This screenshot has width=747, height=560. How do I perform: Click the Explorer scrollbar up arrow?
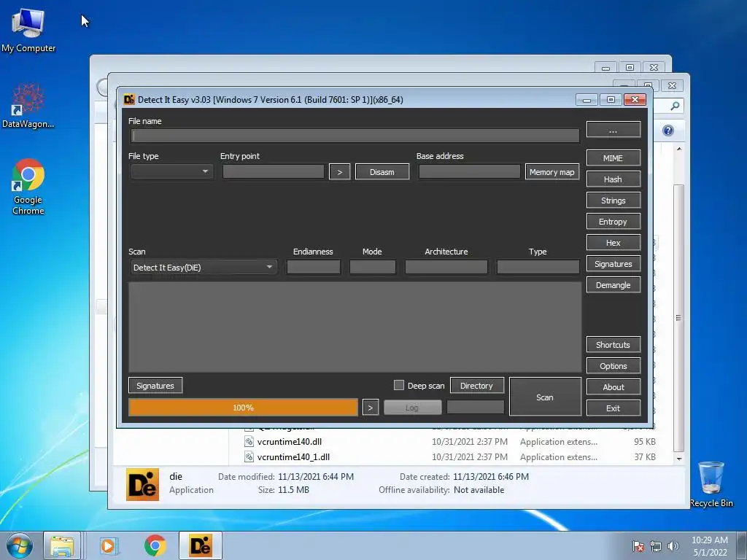point(679,149)
